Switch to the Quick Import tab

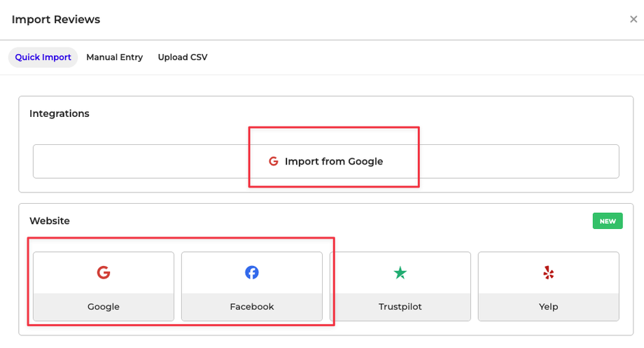pyautogui.click(x=43, y=57)
